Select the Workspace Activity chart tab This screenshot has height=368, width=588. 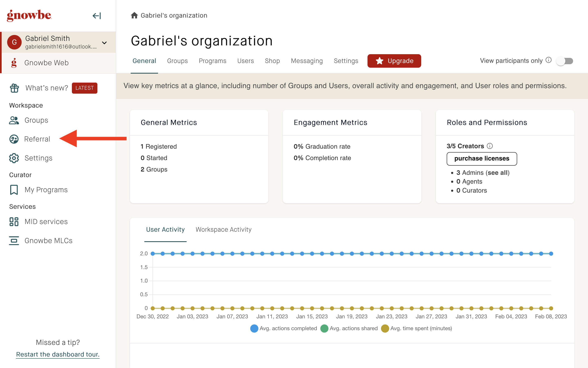(224, 230)
